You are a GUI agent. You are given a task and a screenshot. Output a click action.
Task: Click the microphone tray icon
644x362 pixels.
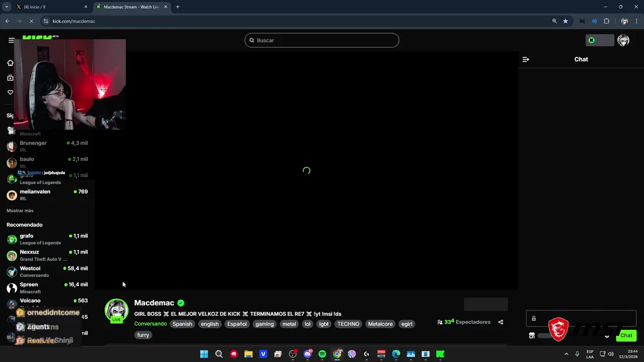tap(577, 354)
